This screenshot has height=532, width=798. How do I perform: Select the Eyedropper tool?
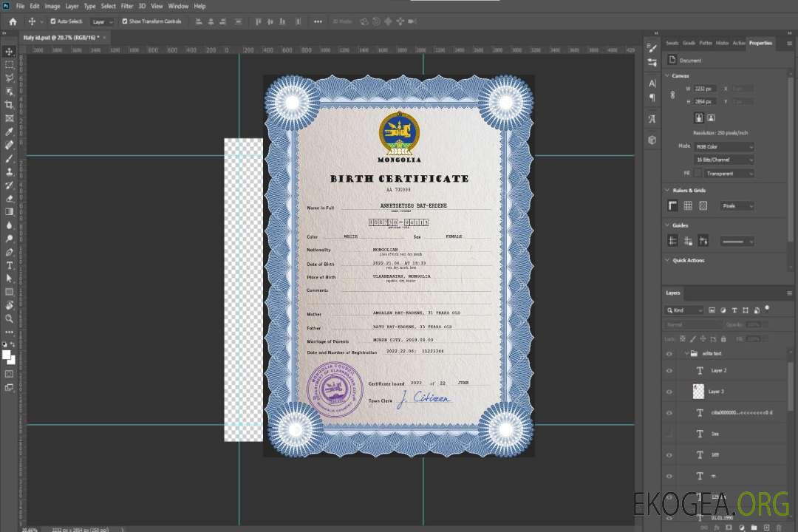[9, 132]
